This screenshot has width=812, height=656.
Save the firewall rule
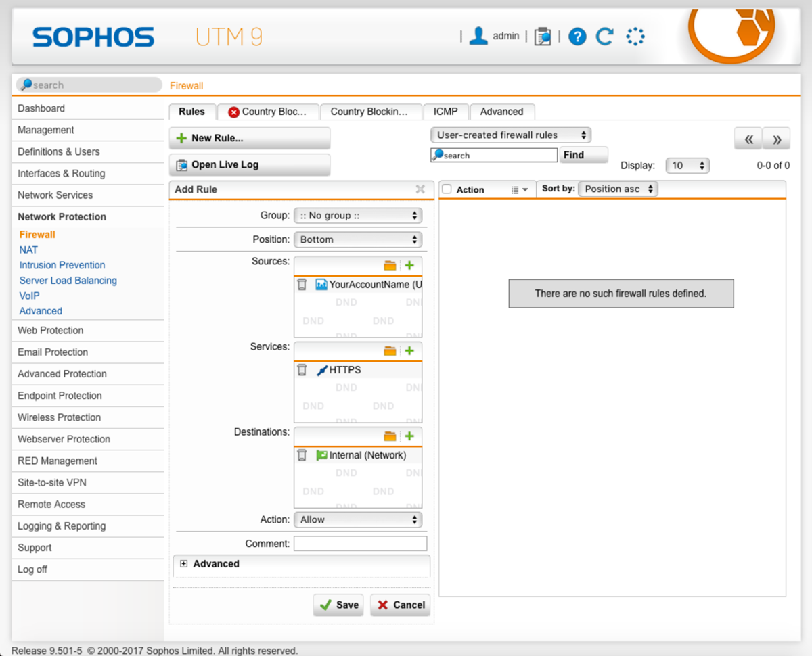point(338,605)
